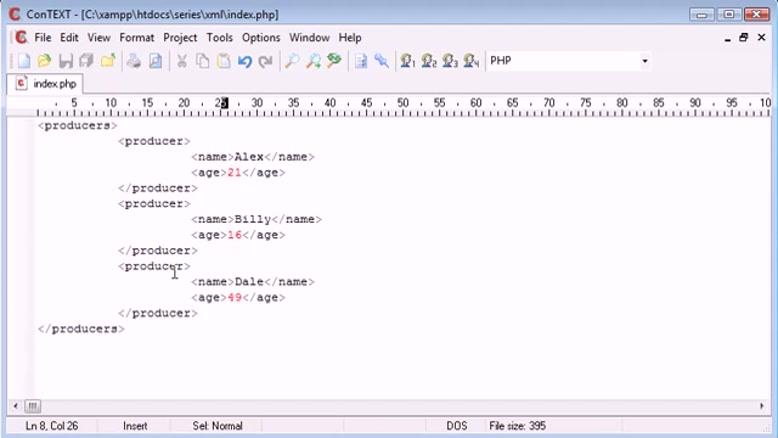Viewport: 778px width, 438px height.
Task: Click the Find Next magnifier icon
Action: (x=313, y=61)
